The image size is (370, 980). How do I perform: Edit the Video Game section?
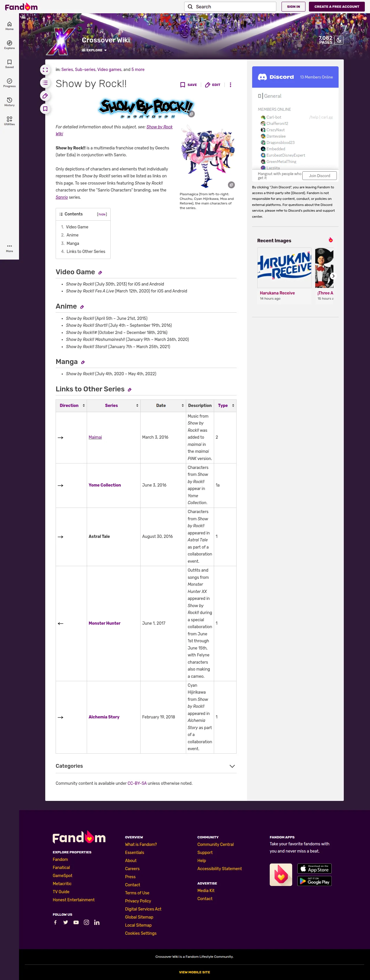pyautogui.click(x=100, y=273)
